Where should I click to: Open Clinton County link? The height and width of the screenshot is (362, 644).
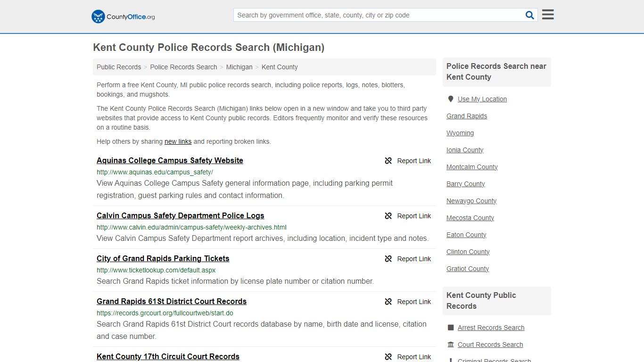468,252
